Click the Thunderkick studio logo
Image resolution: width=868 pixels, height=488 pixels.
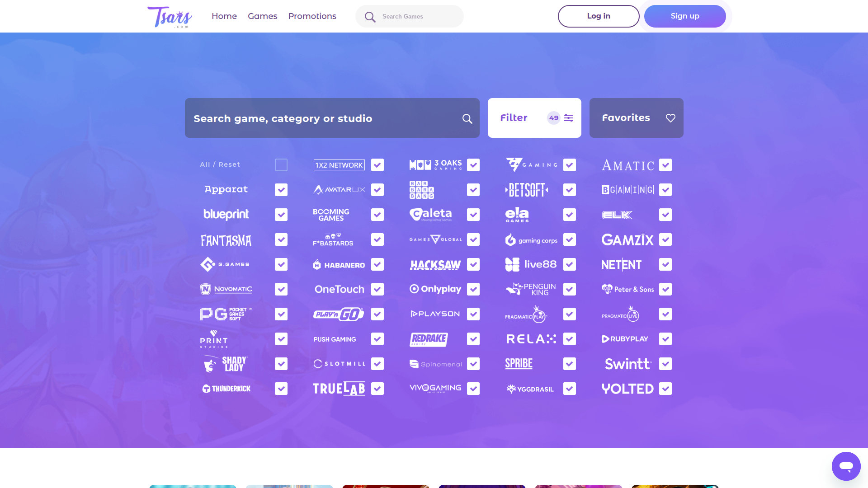226,389
